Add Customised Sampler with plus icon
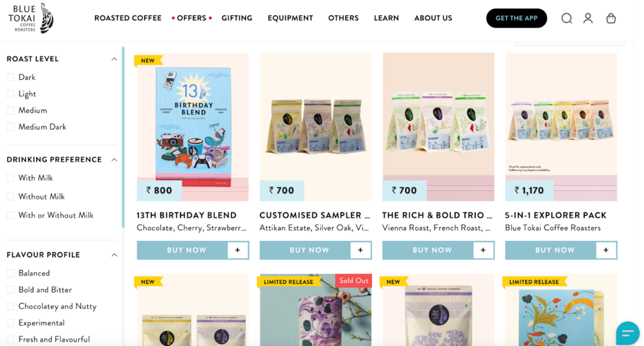This screenshot has height=346, width=644. [360, 250]
